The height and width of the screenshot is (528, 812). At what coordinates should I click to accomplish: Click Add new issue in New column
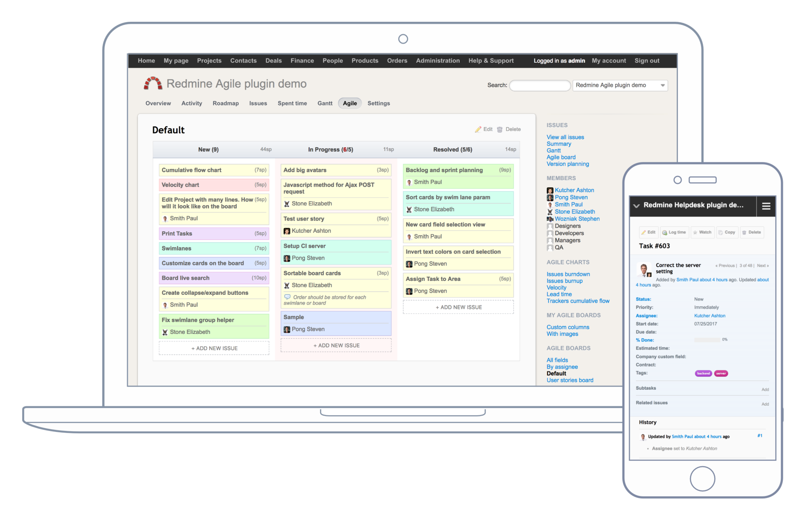coord(214,348)
